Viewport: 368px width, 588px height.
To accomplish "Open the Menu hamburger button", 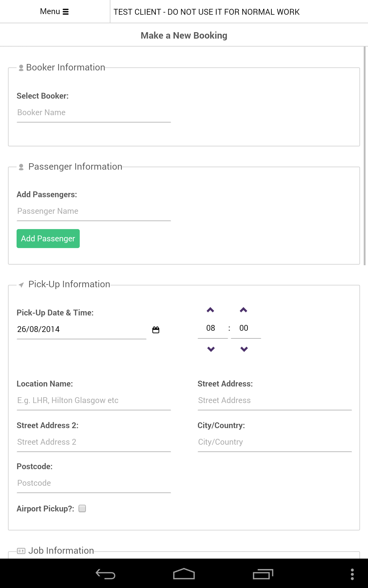I will pyautogui.click(x=55, y=12).
